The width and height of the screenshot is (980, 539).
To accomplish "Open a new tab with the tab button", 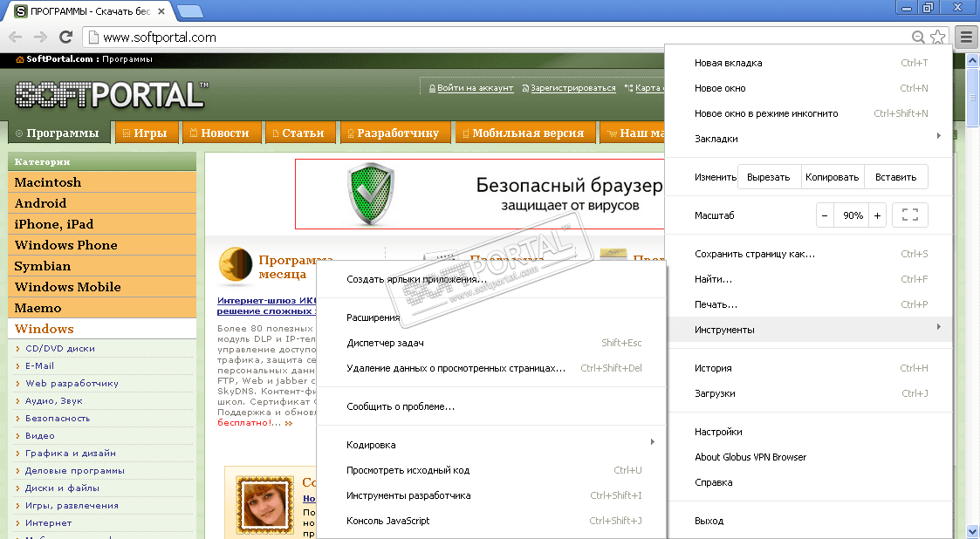I will tap(190, 10).
